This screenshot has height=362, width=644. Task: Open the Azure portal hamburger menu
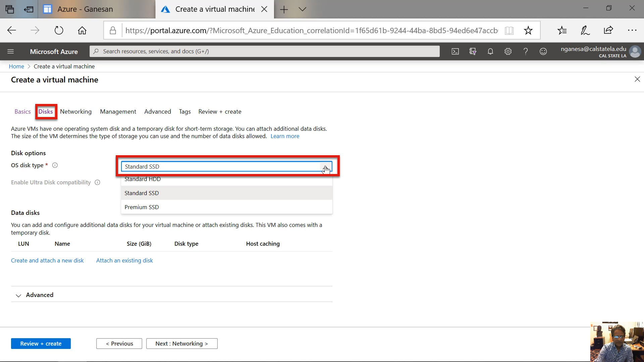[10, 51]
